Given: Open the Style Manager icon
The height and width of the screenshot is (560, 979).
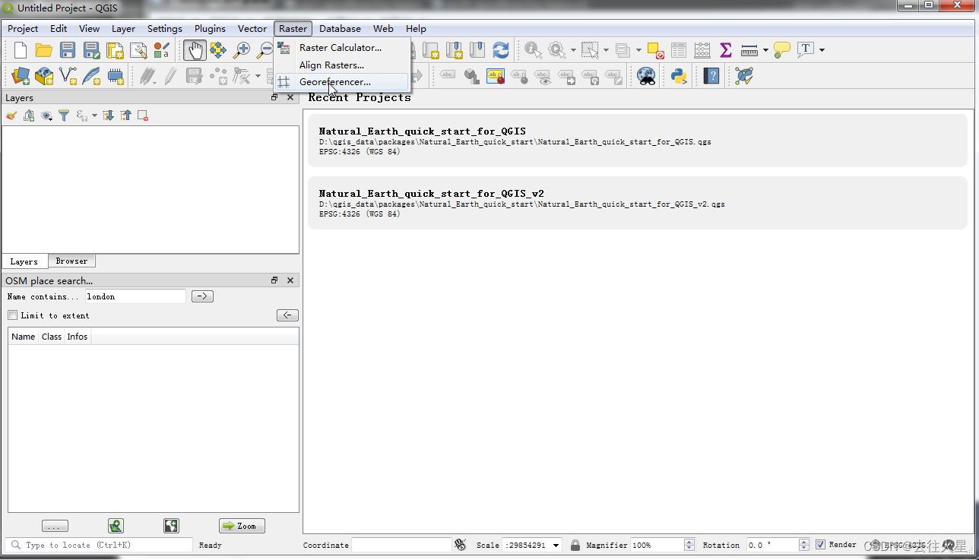Looking at the screenshot, I should [x=162, y=50].
